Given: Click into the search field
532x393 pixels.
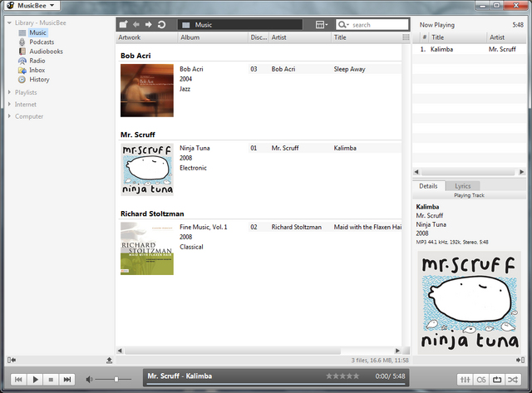Looking at the screenshot, I should [x=379, y=25].
